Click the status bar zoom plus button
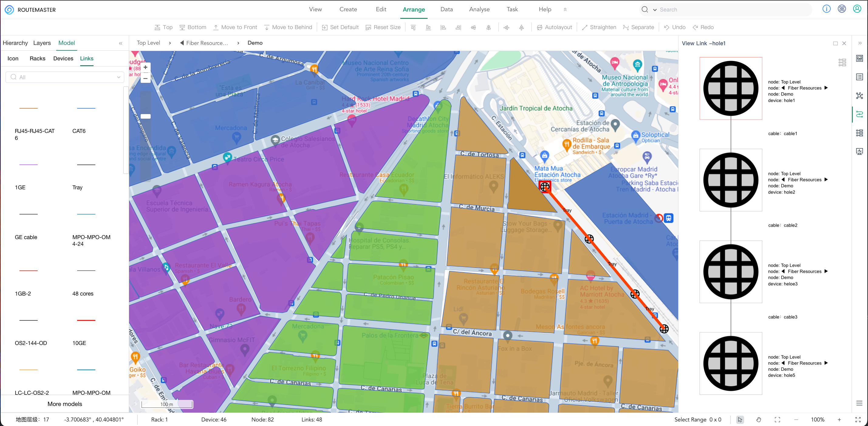The height and width of the screenshot is (426, 868). (839, 420)
